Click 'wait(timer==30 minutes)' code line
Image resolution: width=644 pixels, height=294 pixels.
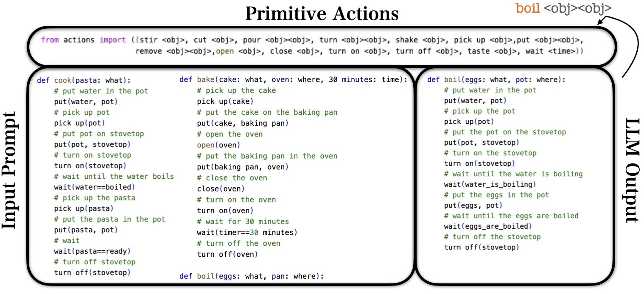(x=248, y=232)
